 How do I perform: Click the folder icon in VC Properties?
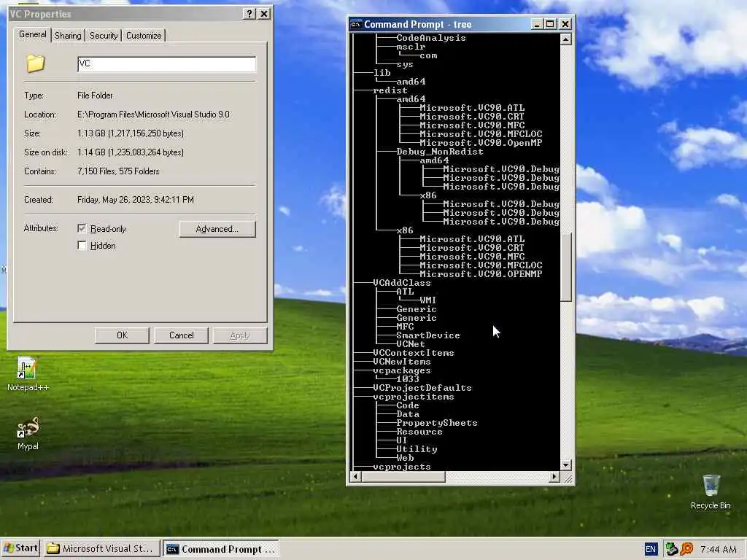[36, 63]
